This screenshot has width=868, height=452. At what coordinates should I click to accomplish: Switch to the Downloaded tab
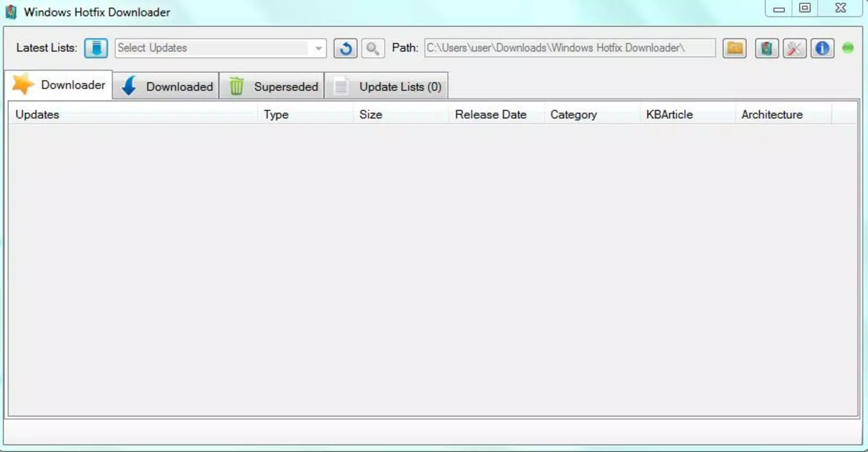coord(166,86)
